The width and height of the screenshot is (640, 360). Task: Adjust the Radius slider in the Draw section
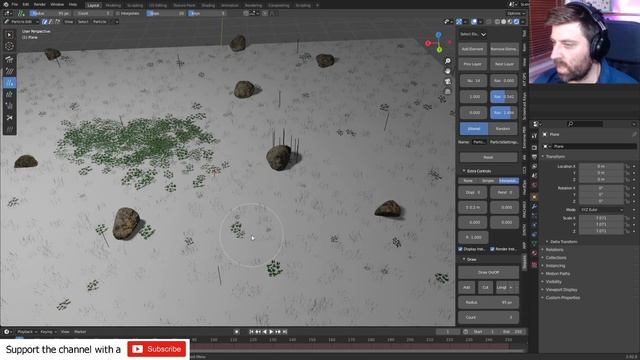488,302
